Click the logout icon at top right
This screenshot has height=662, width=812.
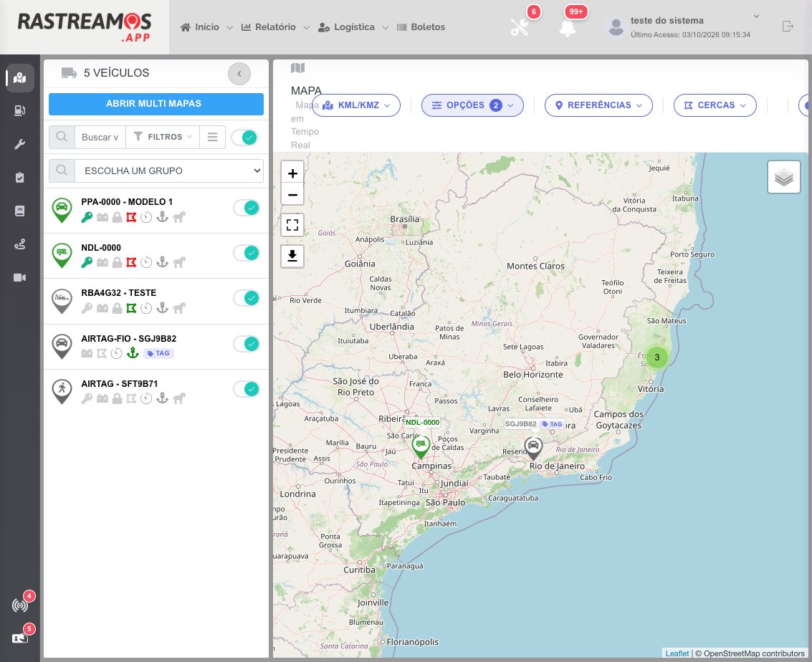tap(788, 27)
